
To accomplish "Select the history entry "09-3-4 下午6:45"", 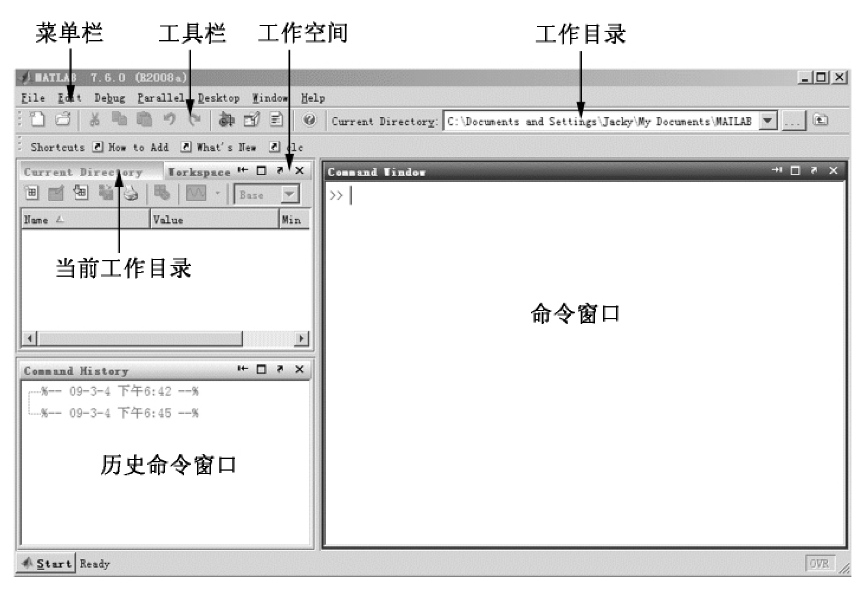I will tap(120, 413).
